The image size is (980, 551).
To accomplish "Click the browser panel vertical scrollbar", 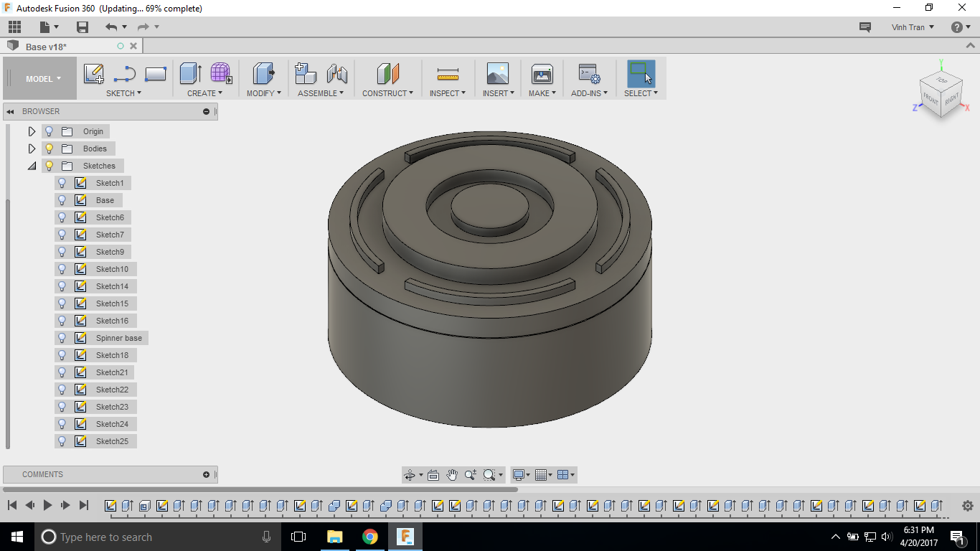I will 8,323.
